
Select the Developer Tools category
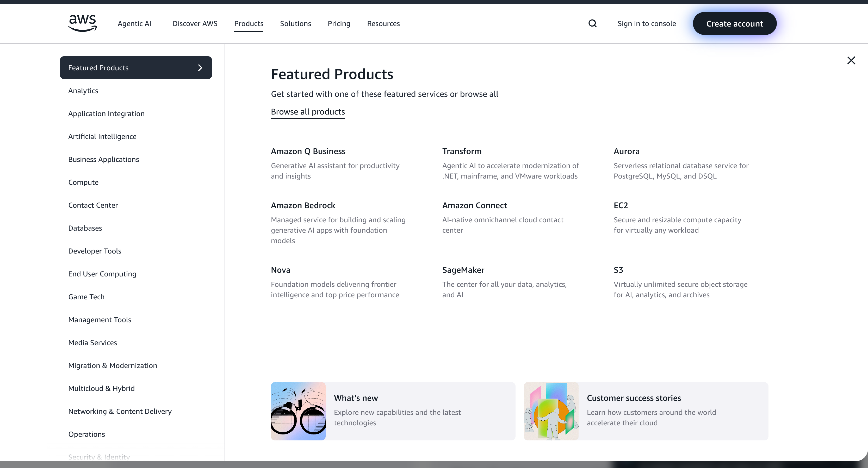pos(95,251)
